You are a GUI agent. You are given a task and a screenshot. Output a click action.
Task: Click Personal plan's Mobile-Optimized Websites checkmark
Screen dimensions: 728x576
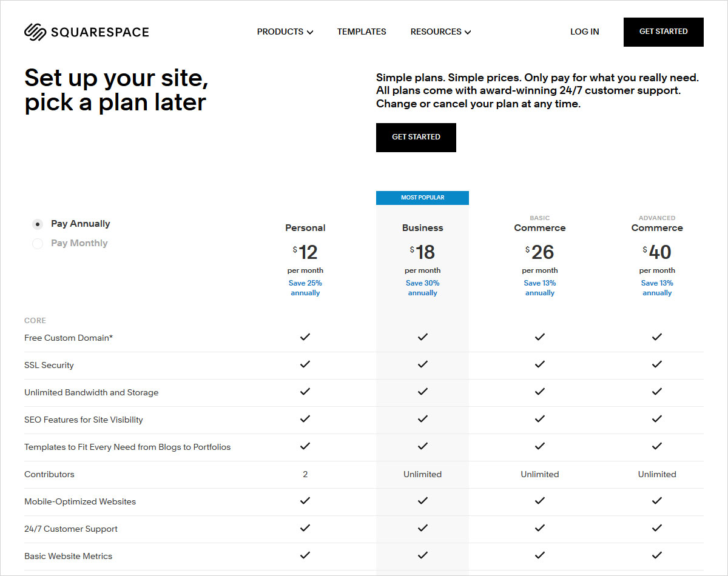point(305,501)
